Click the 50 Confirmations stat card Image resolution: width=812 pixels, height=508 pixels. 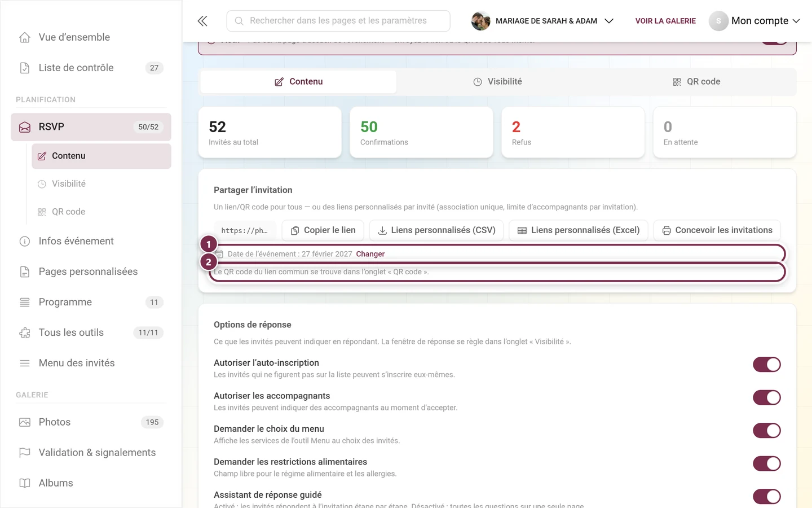(421, 133)
